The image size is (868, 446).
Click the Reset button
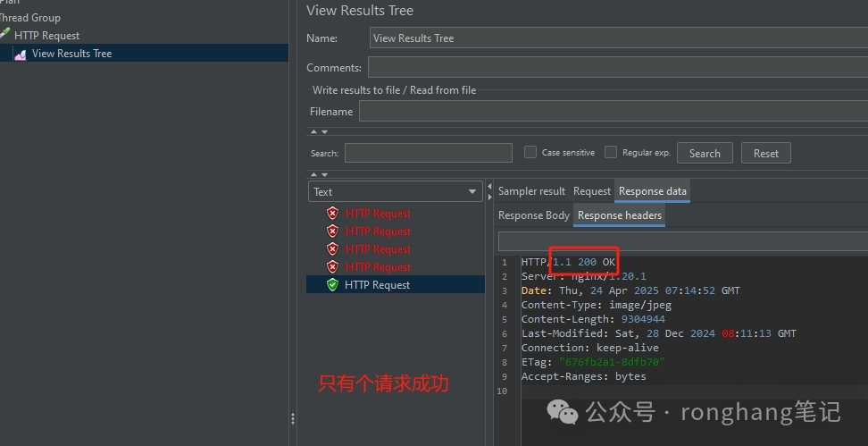tap(765, 154)
